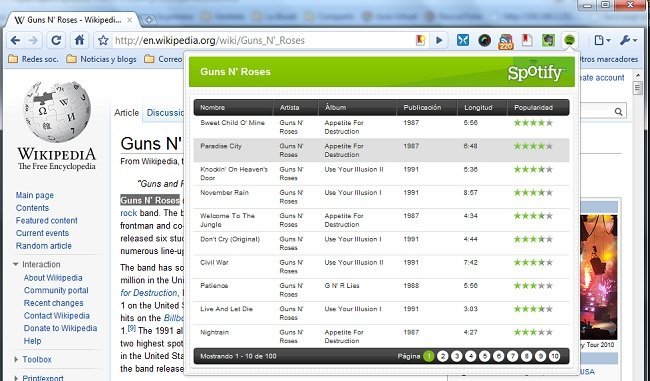Go to results page 5
The height and width of the screenshot is (381, 650).
tap(485, 356)
